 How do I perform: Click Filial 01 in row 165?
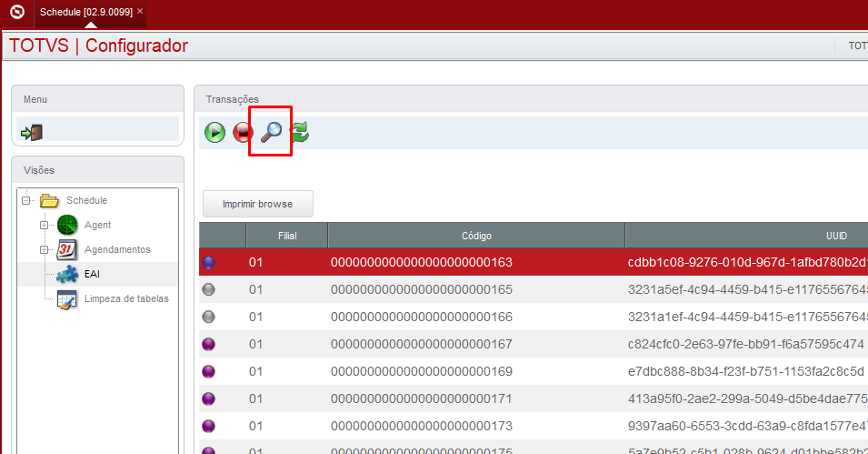pyautogui.click(x=255, y=289)
